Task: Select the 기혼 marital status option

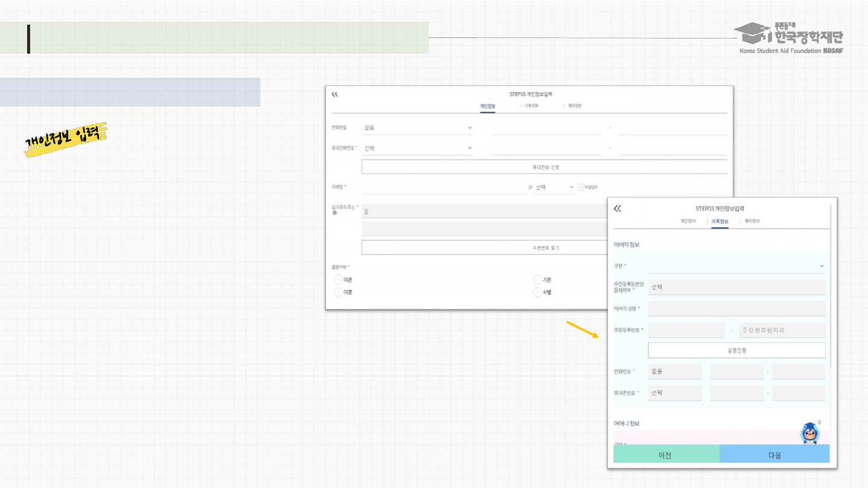Action: pyautogui.click(x=537, y=280)
